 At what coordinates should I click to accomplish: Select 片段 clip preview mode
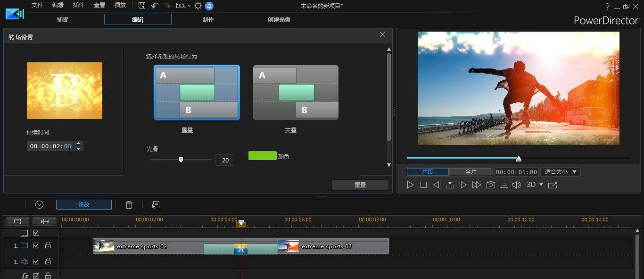click(x=428, y=172)
